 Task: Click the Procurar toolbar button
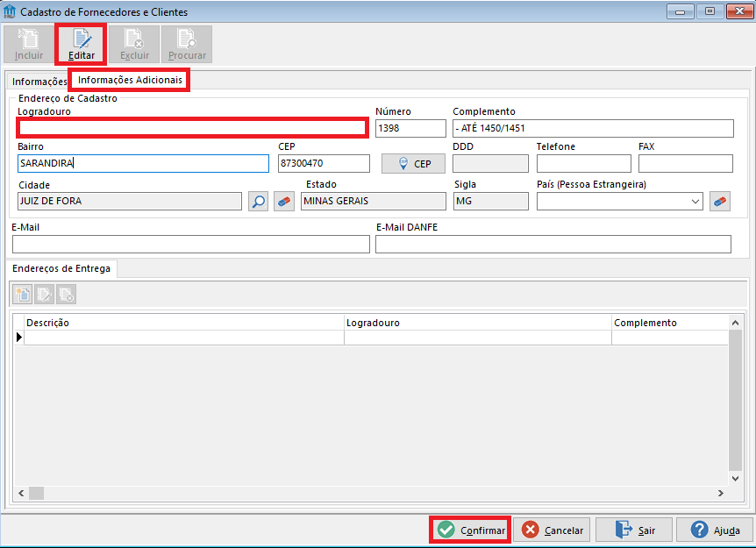[x=187, y=45]
